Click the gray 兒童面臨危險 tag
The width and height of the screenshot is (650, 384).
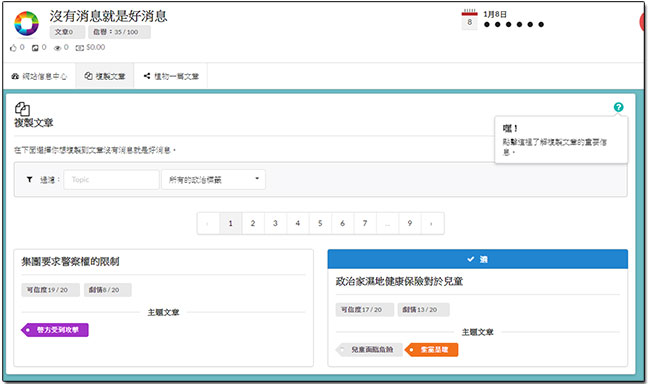[369, 350]
